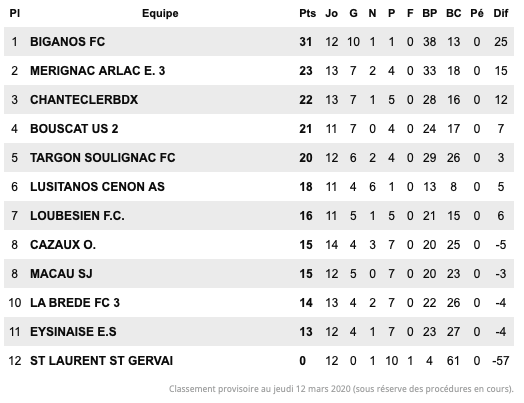The height and width of the screenshot is (403, 524).
Task: Click the Pl column header
Action: 14,13
